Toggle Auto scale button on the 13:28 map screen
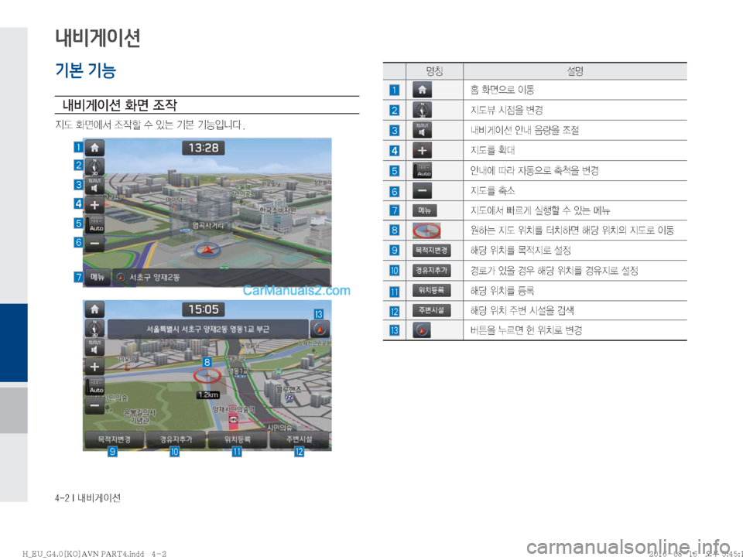The height and width of the screenshot is (560, 743). coord(96,225)
